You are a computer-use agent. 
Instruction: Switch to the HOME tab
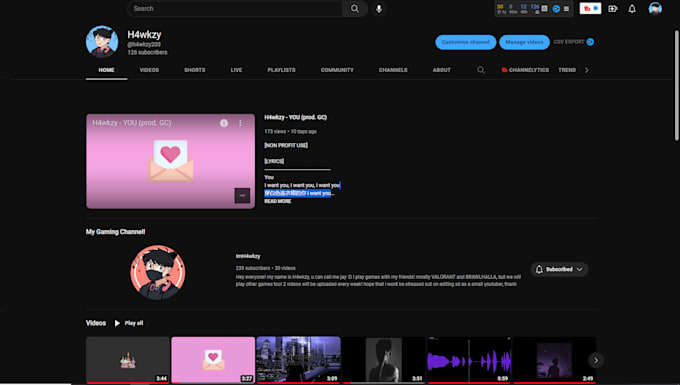tap(106, 70)
